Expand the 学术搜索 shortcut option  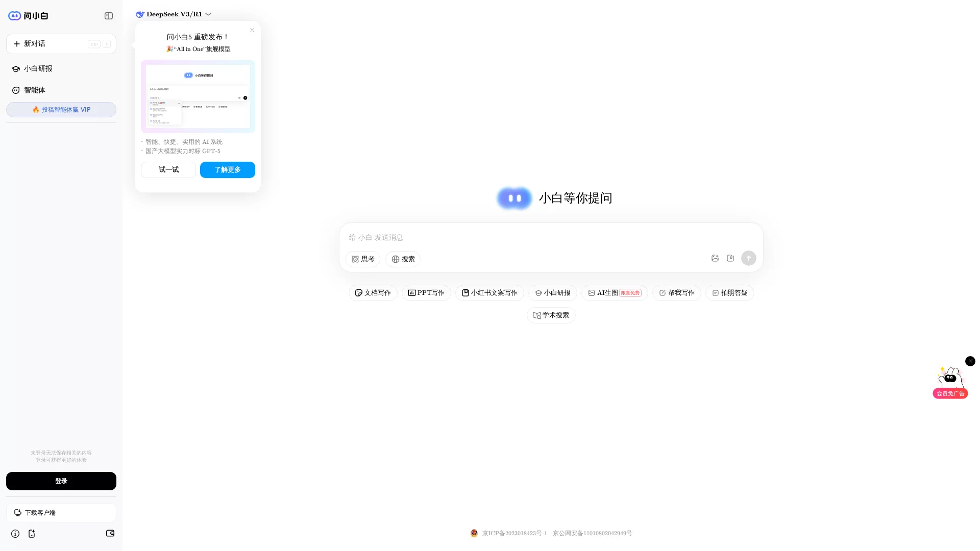[551, 315]
